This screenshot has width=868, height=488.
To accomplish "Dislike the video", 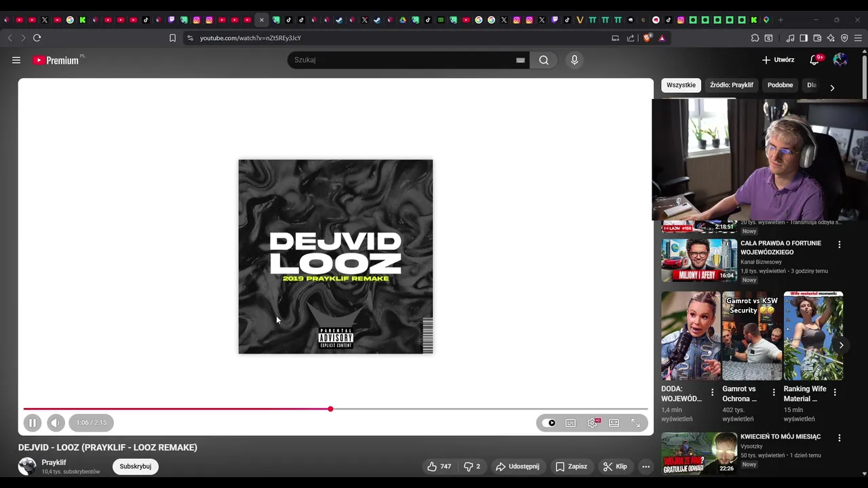I will tap(472, 466).
